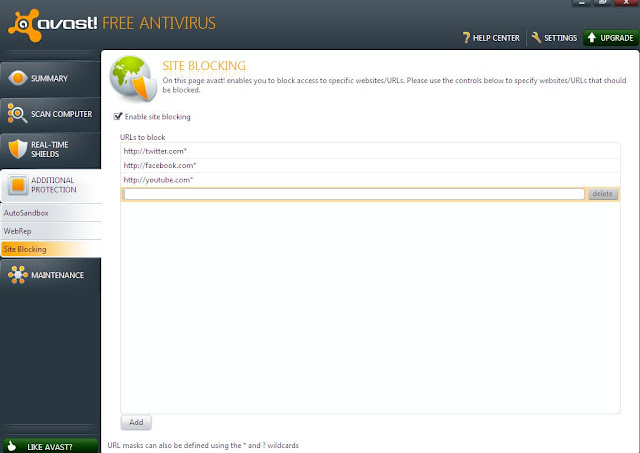Select the http://youtube.com* entry

click(370, 180)
